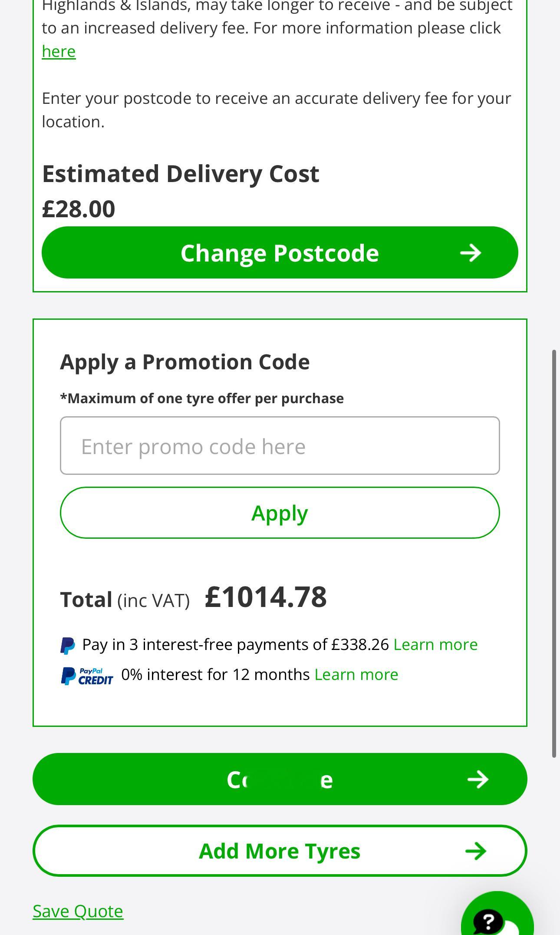
Task: Click the green Continue checkout button
Action: (x=280, y=779)
